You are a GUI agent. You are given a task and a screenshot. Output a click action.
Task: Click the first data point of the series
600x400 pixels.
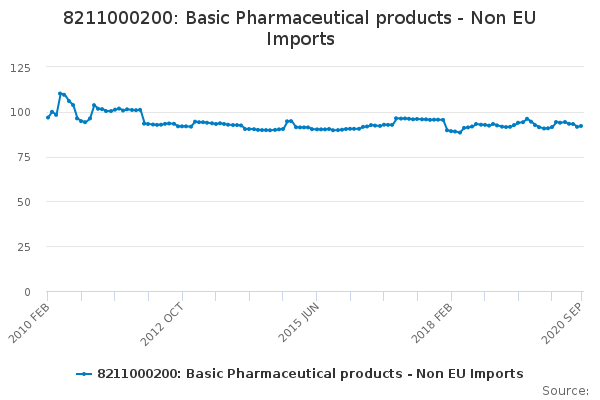pos(48,117)
